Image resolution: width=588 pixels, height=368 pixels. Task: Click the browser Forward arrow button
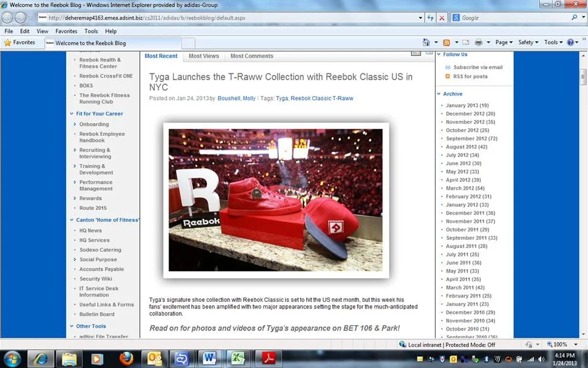click(20, 18)
